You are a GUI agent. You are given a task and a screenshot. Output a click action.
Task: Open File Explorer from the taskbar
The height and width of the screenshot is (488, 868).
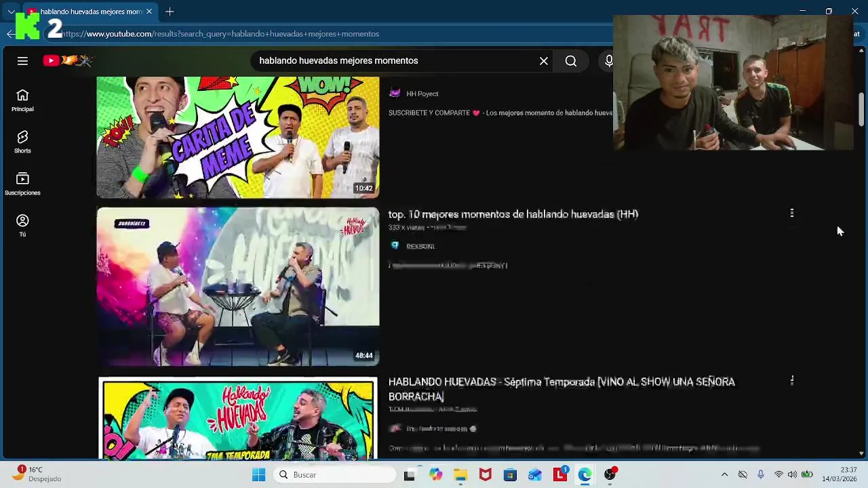(x=460, y=475)
